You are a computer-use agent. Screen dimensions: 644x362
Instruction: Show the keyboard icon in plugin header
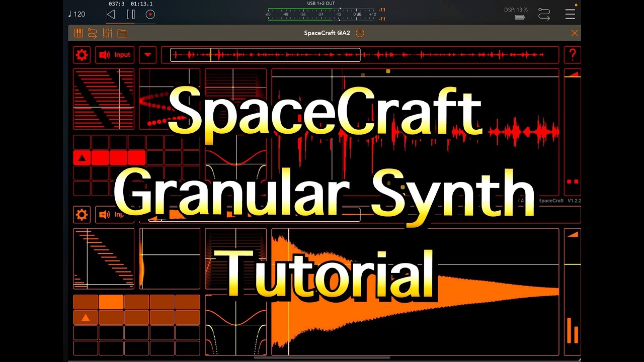[78, 33]
